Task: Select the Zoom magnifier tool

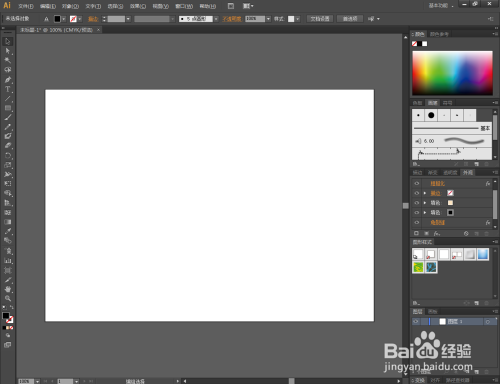Action: pos(8,299)
